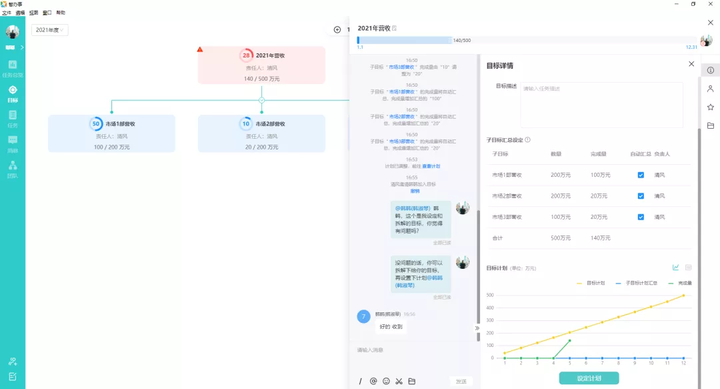Viewport: 720px width, 389px height.
Task: Open the emoji picker icon in chat toolbar
Action: (x=386, y=381)
